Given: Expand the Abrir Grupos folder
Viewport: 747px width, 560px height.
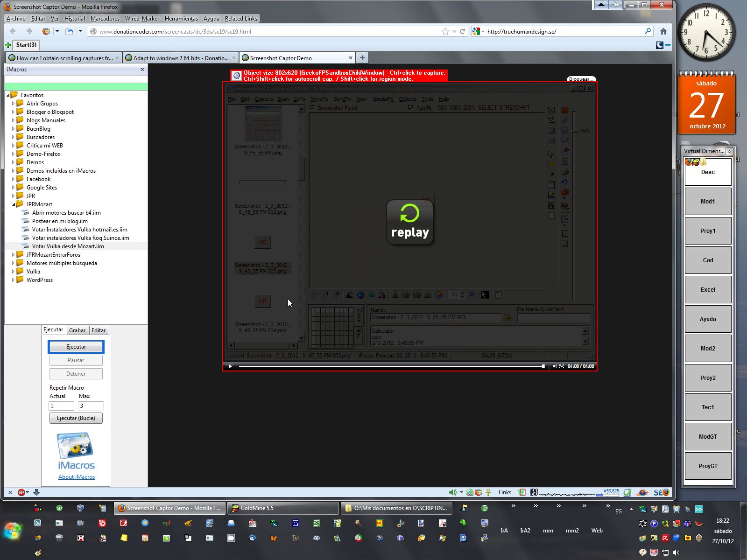Looking at the screenshot, I should 13,104.
